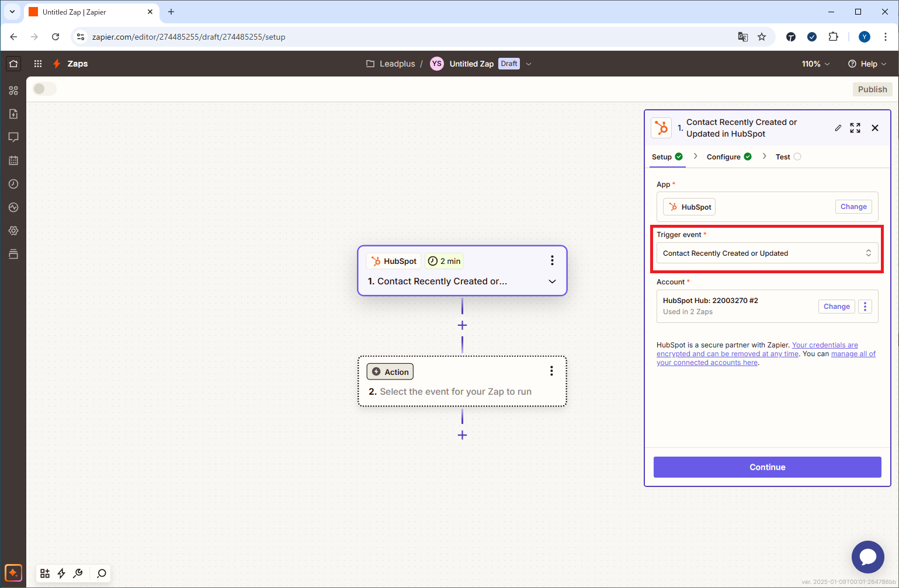This screenshot has width=899, height=588.
Task: Click the Zaps lightning bolt logo
Action: point(57,64)
